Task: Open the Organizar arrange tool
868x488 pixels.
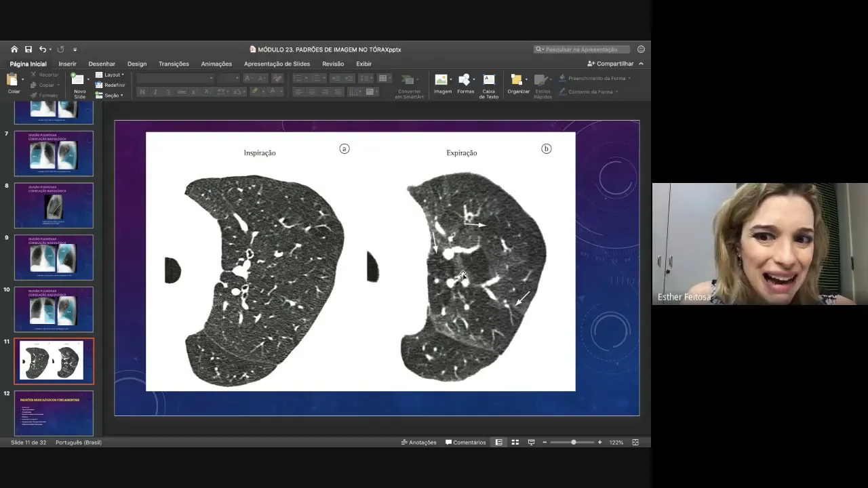Action: tap(518, 84)
